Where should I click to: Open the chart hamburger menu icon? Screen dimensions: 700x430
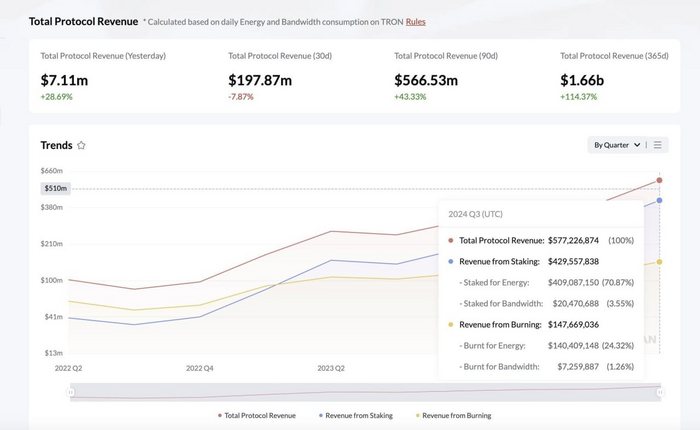tap(659, 145)
